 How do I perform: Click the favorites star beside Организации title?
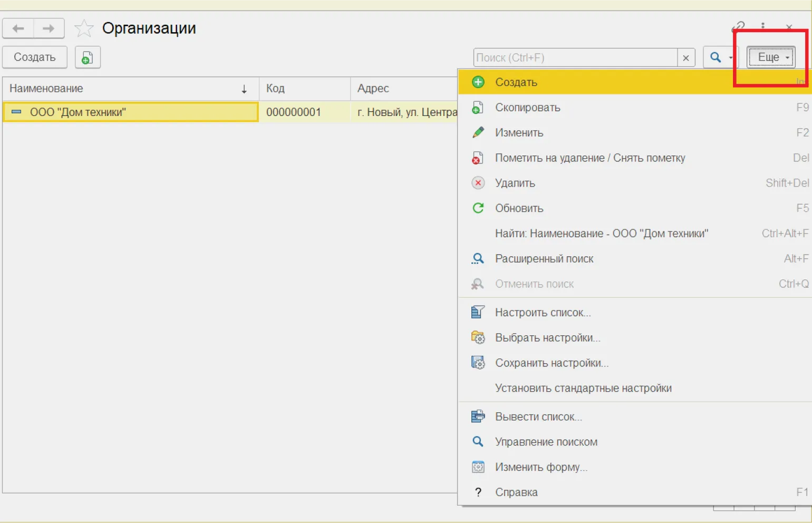click(84, 28)
